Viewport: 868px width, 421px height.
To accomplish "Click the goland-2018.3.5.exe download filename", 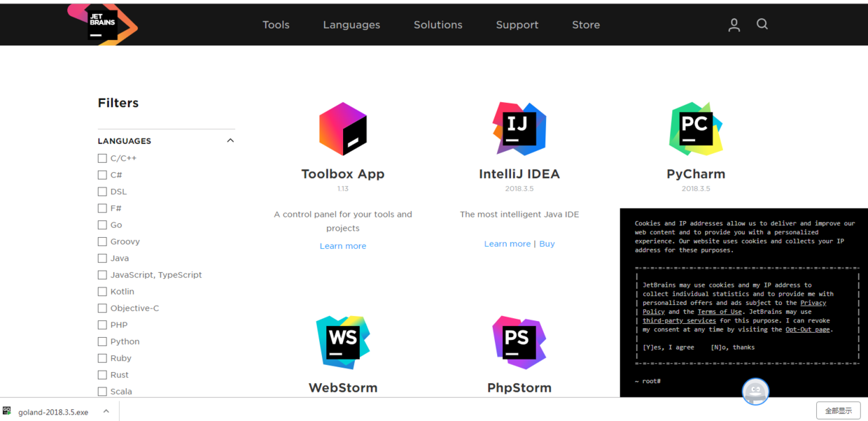I will (53, 412).
